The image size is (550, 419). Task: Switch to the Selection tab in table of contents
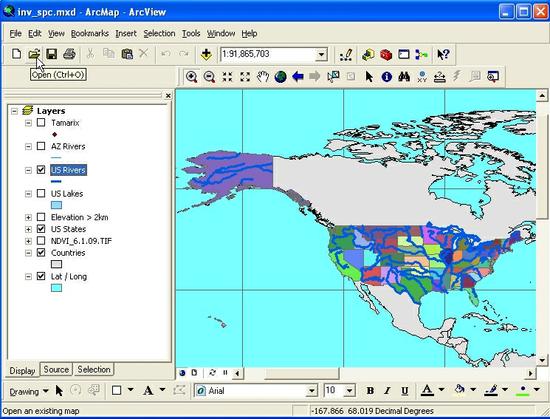tap(94, 370)
